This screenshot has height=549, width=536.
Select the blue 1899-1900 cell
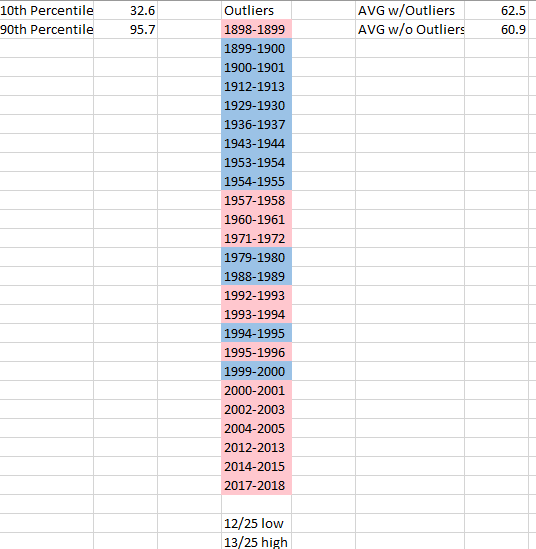coord(256,48)
